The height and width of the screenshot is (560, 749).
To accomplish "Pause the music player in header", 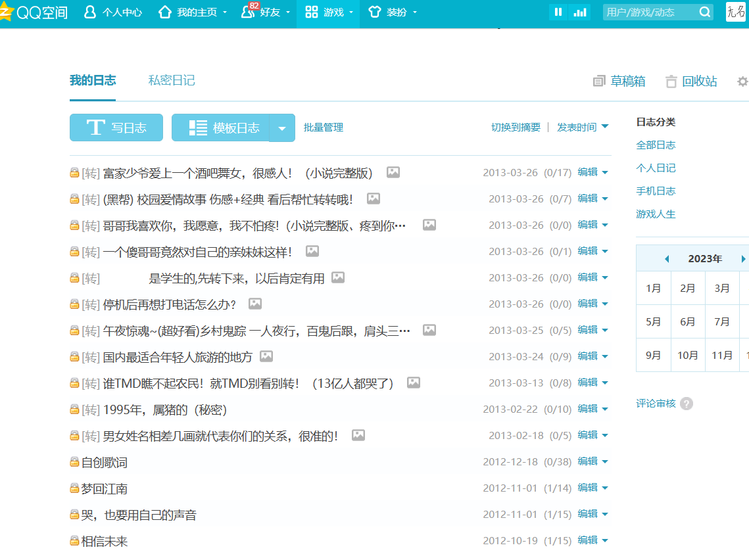I will [558, 12].
